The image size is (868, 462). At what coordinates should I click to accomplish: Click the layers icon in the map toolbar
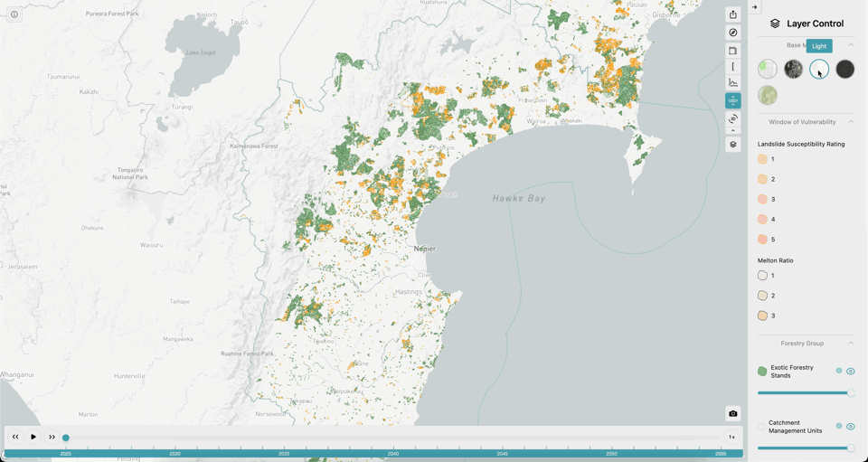click(733, 145)
